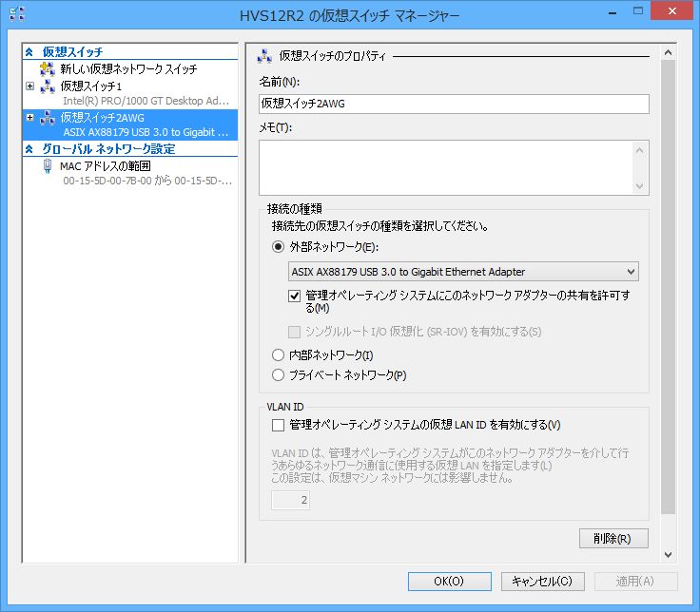Click the MAC アドレスの範囲 icon
The width and height of the screenshot is (700, 612).
[x=48, y=165]
